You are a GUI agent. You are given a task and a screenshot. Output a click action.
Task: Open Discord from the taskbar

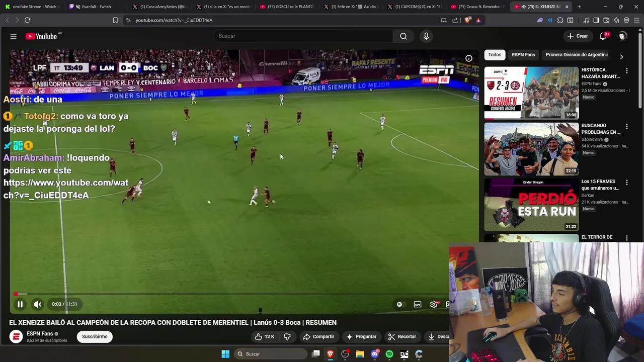375,354
